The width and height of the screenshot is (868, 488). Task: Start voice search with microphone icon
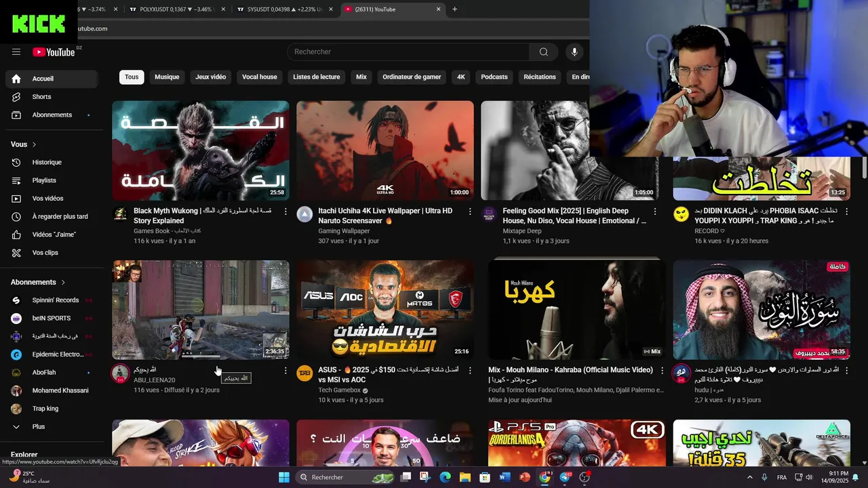[x=574, y=52]
